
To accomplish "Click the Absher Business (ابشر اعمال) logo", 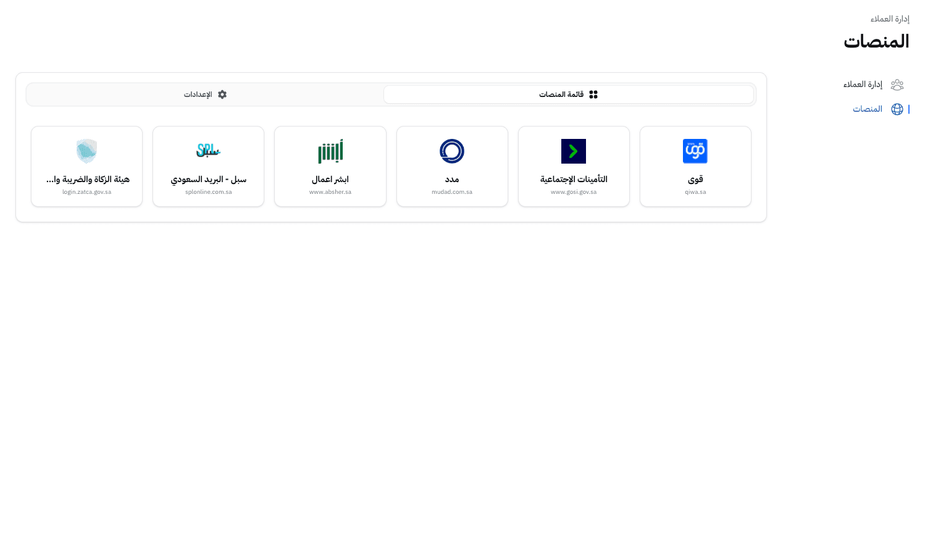I will coord(330,151).
